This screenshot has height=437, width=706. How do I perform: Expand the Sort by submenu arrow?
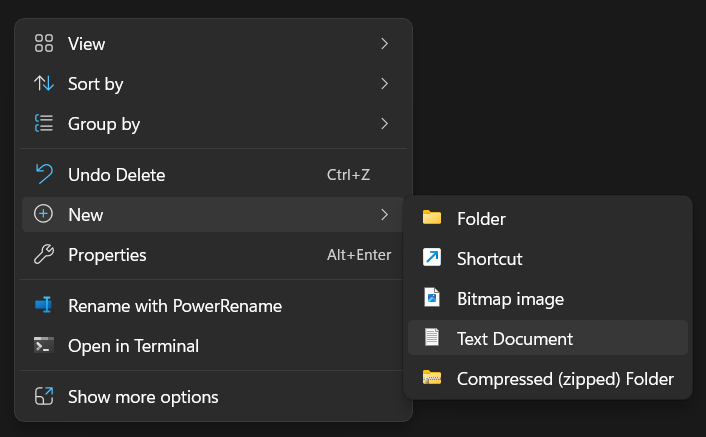[x=384, y=84]
